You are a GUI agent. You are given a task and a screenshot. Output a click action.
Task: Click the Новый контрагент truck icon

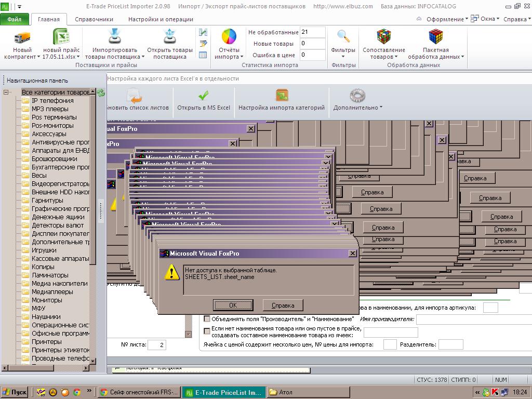(22, 37)
